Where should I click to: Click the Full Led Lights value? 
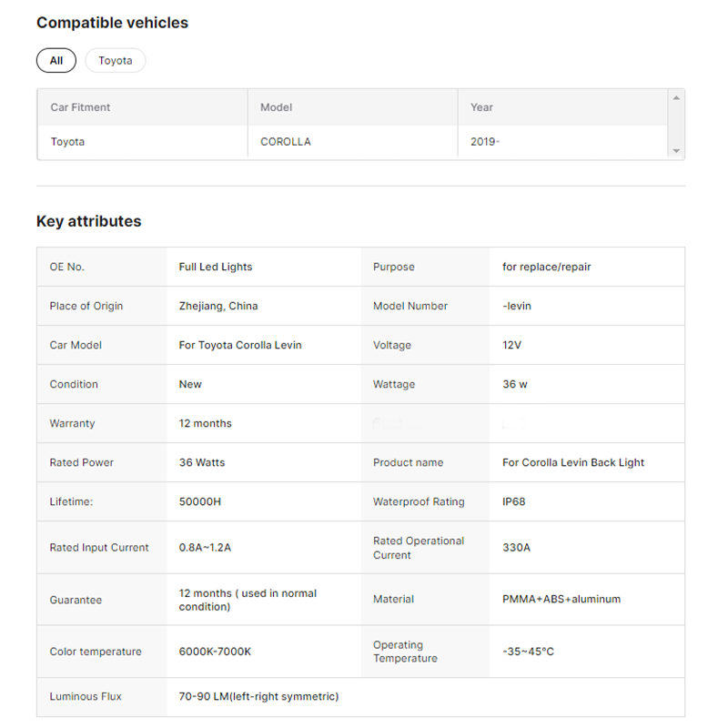click(216, 267)
